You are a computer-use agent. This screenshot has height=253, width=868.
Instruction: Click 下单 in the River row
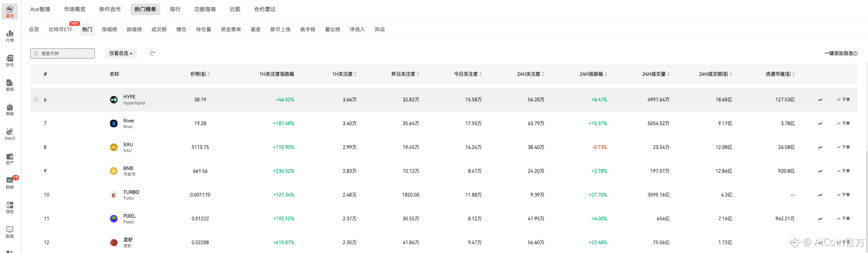(843, 124)
